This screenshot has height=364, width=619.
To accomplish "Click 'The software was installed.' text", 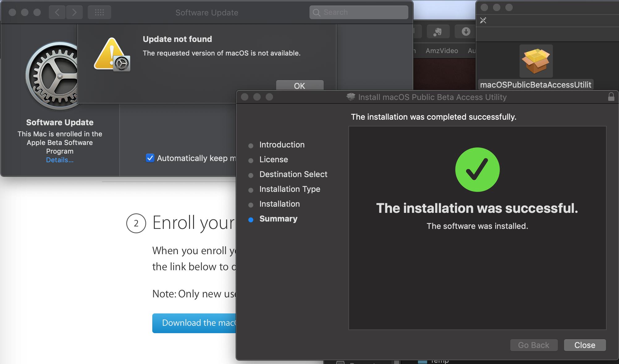I will [x=477, y=226].
